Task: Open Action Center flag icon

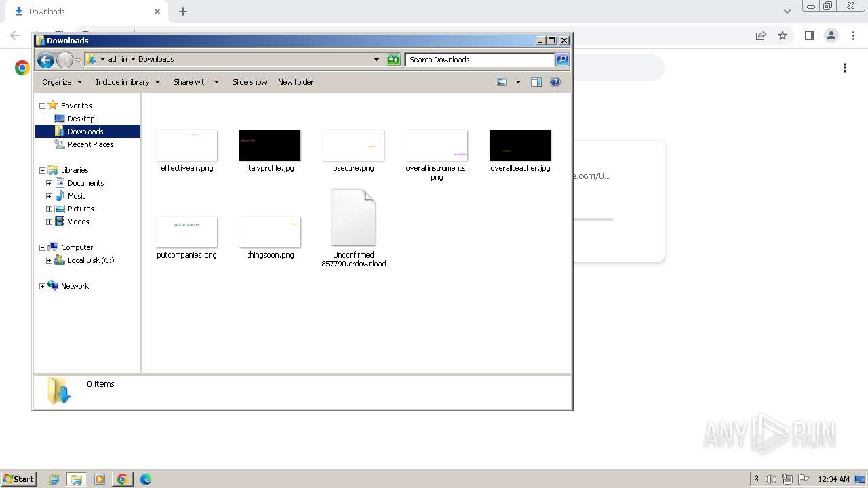Action: coord(804,479)
